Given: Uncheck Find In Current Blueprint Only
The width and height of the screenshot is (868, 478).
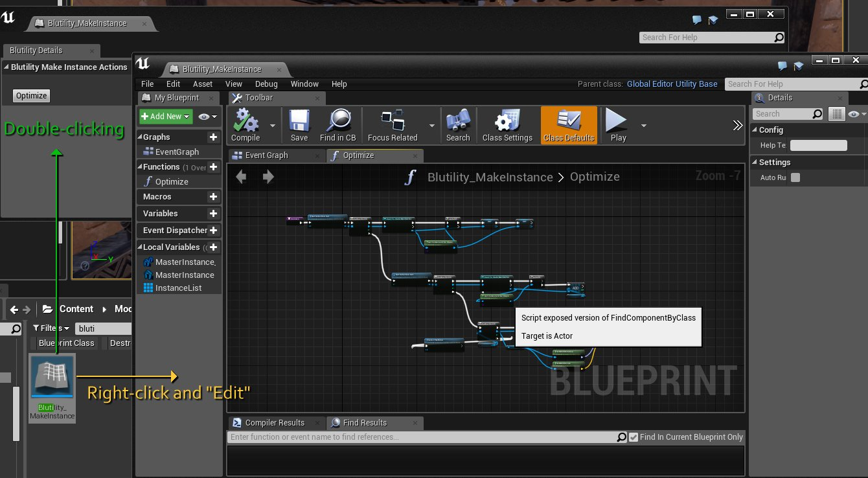Looking at the screenshot, I should pyautogui.click(x=634, y=437).
